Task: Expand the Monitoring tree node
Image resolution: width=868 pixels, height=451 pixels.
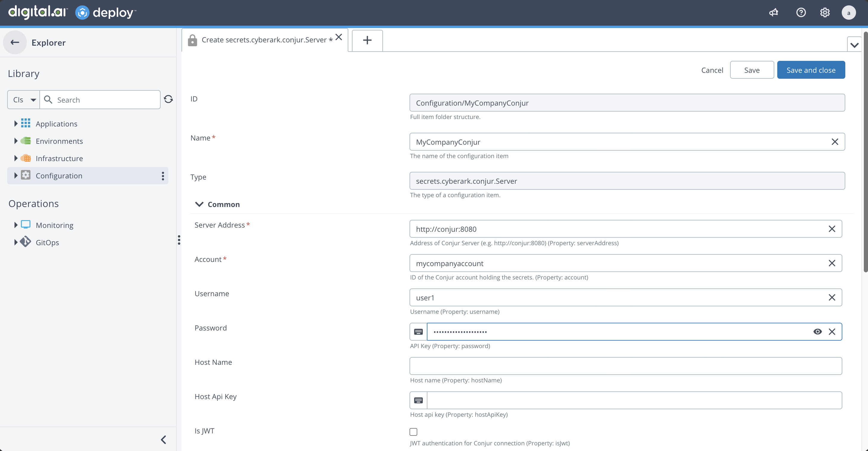Action: point(16,225)
